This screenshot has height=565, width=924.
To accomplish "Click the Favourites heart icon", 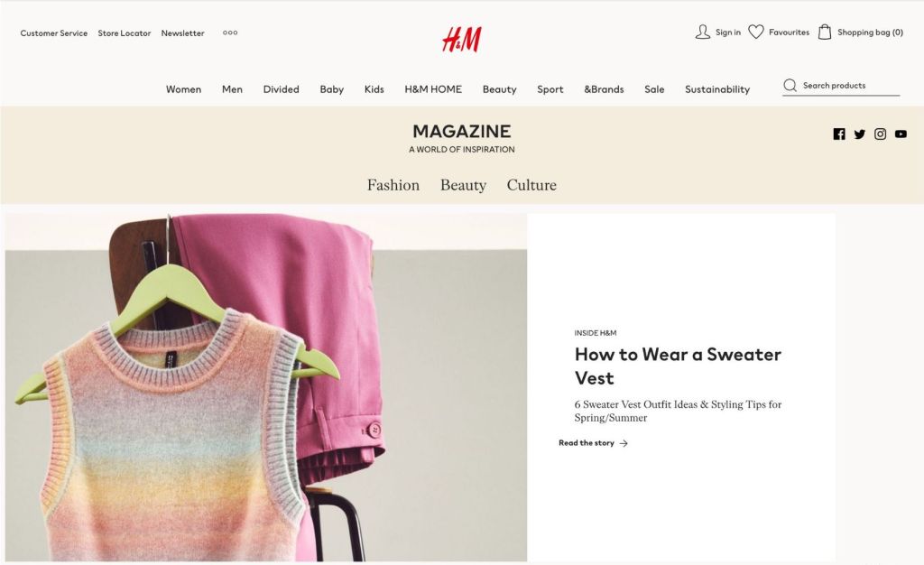I will pos(756,32).
